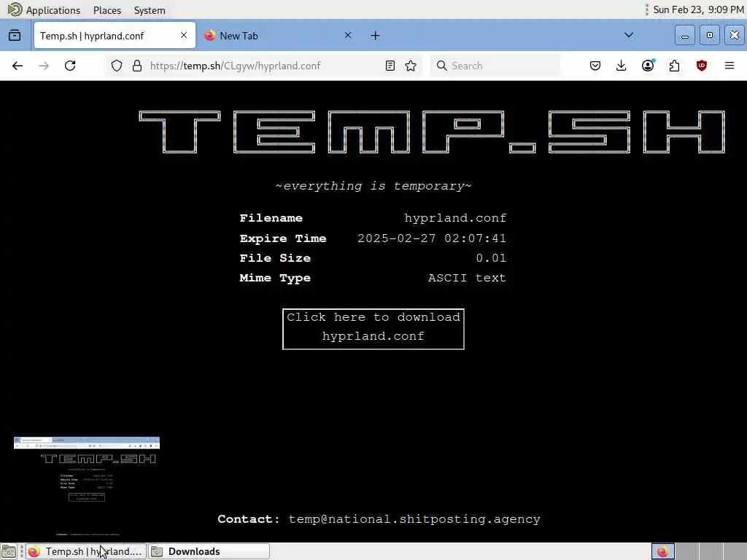Click the tagline everything is temporary

tap(373, 186)
